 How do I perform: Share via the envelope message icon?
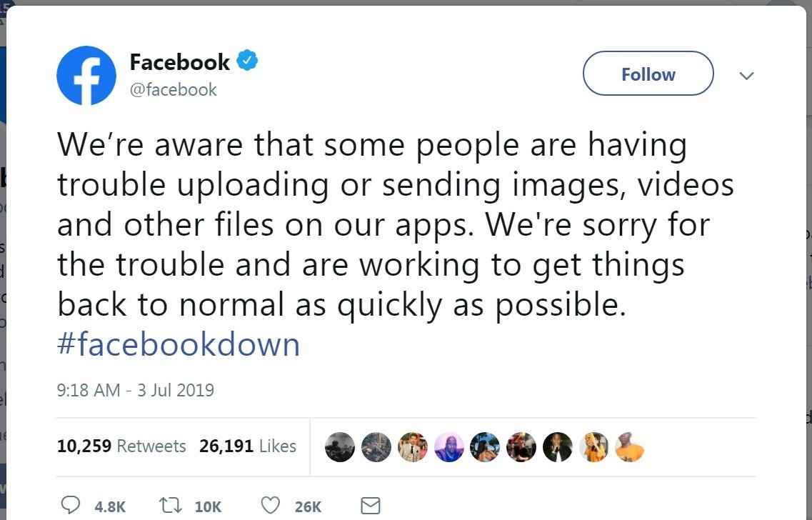tap(370, 506)
